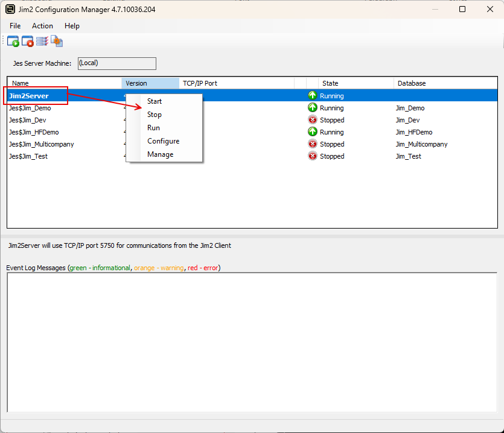The height and width of the screenshot is (433, 504).
Task: Select the Jes$Jim_Demo row
Action: [252, 108]
